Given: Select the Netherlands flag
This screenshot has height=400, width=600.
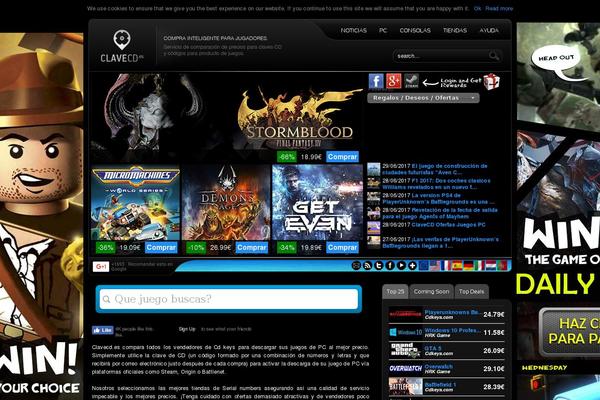Looking at the screenshot, I should pyautogui.click(x=491, y=265).
